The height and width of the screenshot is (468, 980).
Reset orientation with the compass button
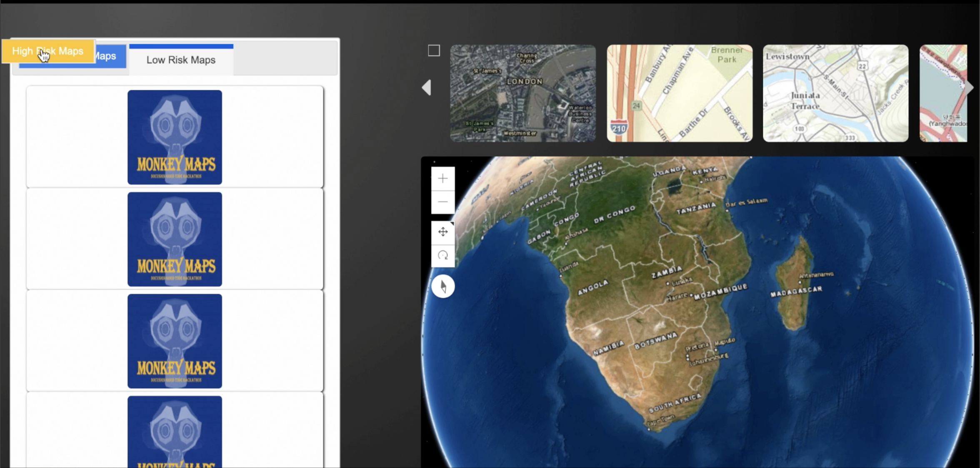coord(442,287)
